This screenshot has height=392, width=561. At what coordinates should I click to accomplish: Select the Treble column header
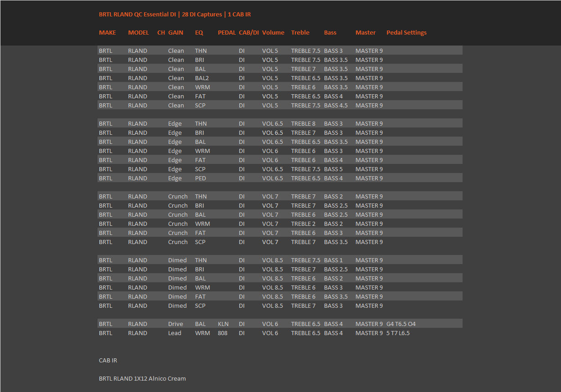coord(300,32)
